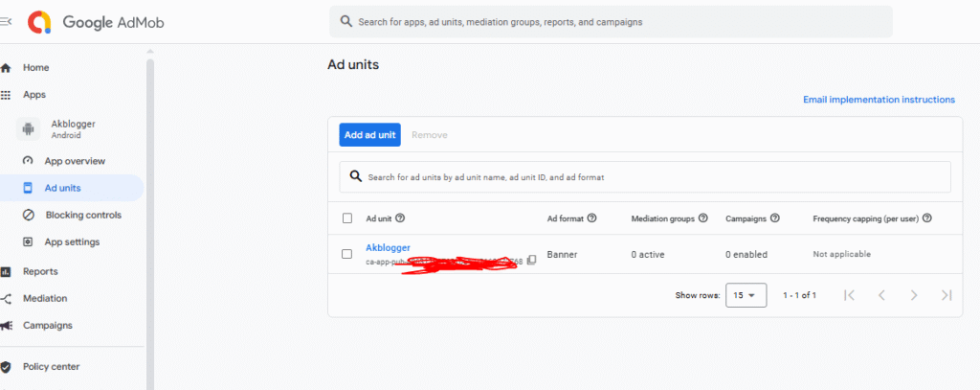Open Blocking controls in the sidebar

point(83,215)
